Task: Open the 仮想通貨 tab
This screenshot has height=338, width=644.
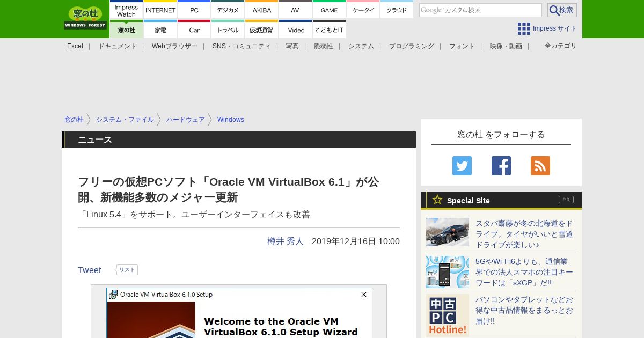Action: point(262,29)
